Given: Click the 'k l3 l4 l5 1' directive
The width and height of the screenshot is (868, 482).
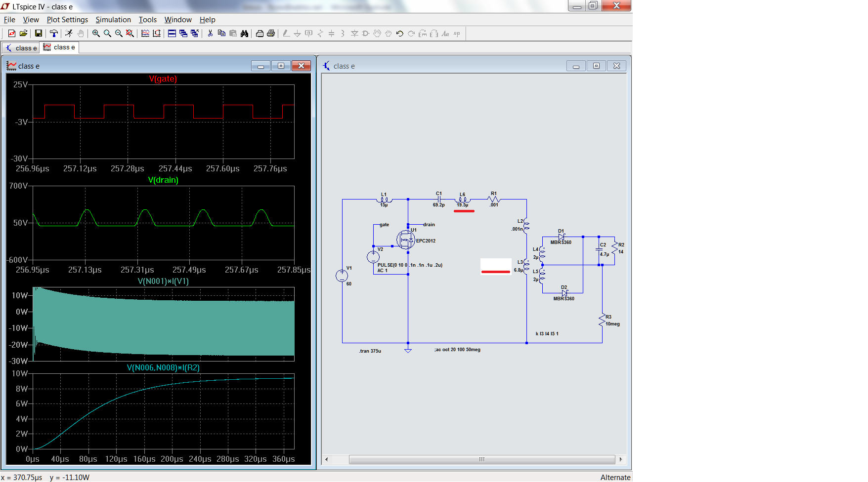Looking at the screenshot, I should click(x=547, y=334).
